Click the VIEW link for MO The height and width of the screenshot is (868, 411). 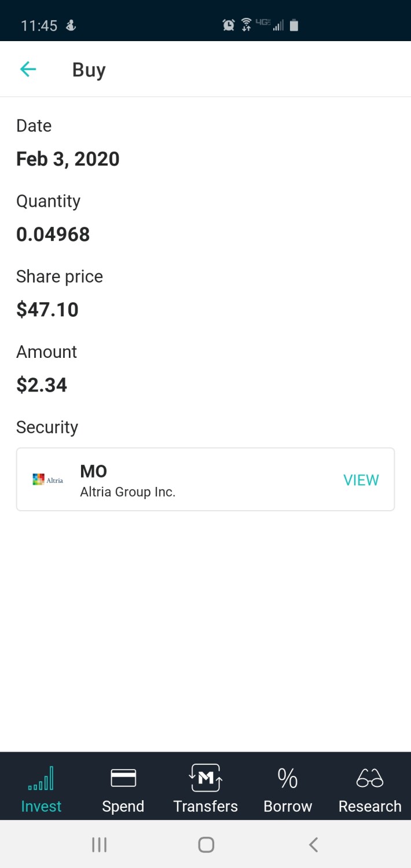[361, 480]
